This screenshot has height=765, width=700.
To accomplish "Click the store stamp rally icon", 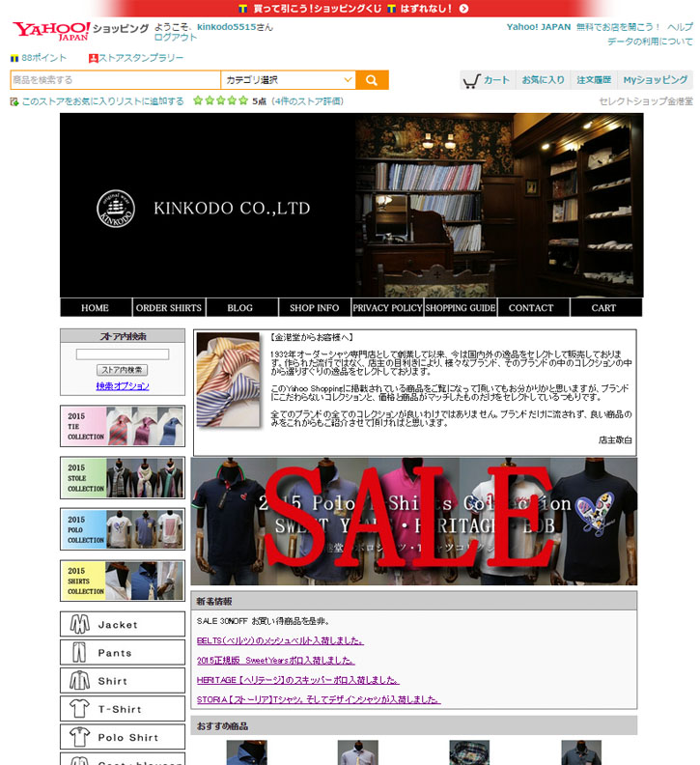I will (x=93, y=58).
